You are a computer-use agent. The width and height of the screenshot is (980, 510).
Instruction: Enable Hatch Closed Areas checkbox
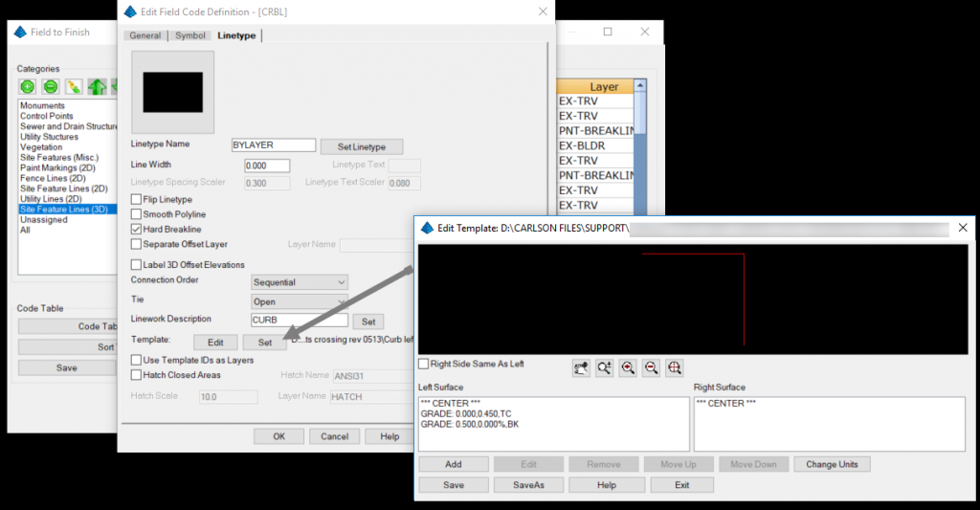(x=136, y=375)
